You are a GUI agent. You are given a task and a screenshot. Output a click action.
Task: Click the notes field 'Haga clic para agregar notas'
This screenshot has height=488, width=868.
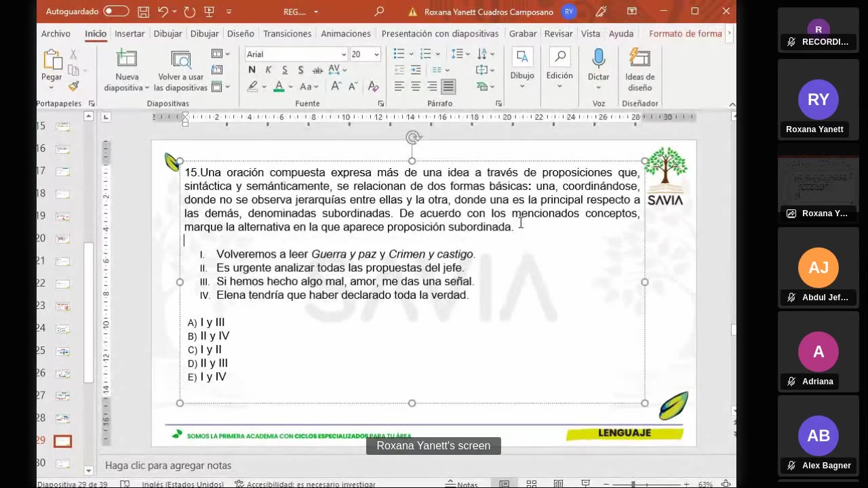click(x=168, y=466)
